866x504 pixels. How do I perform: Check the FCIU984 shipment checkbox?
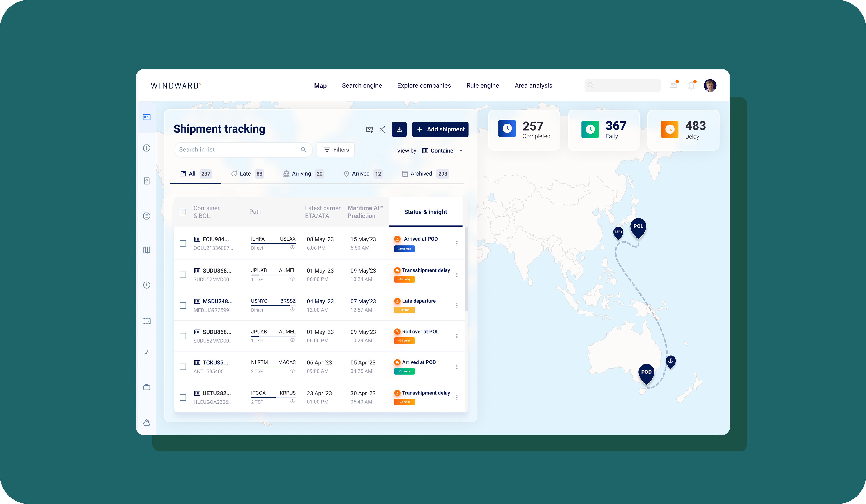click(x=183, y=243)
